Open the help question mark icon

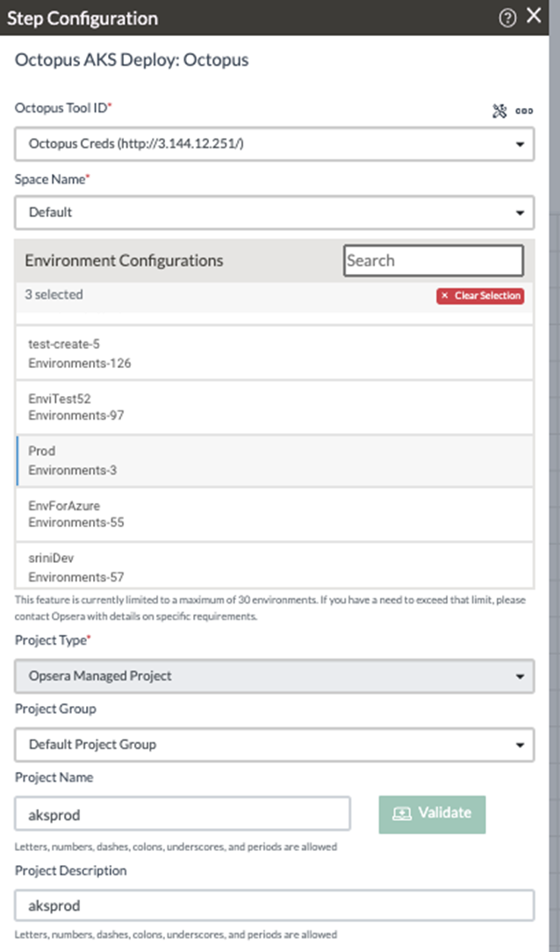pos(507,18)
